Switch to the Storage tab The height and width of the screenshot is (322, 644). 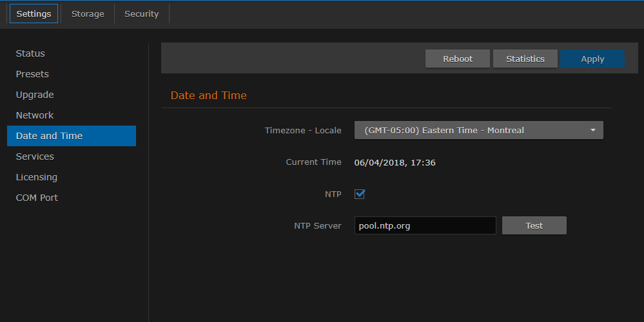pos(88,14)
